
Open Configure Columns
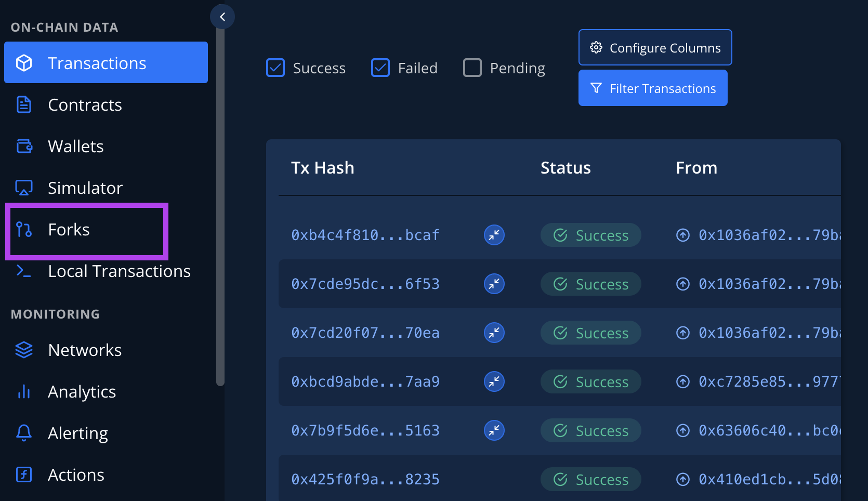pyautogui.click(x=655, y=47)
